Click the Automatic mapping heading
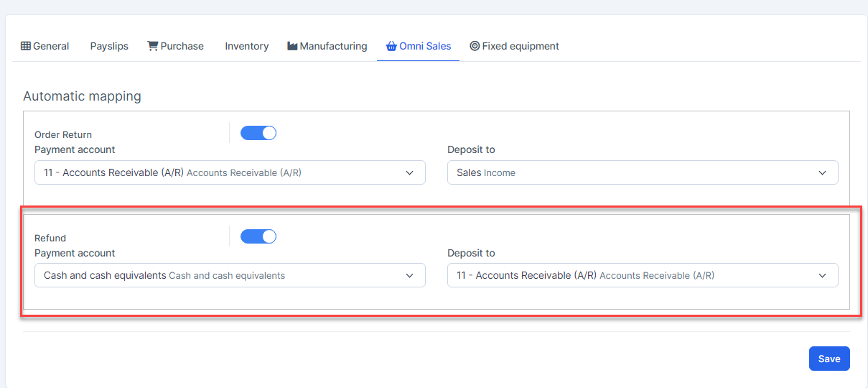Viewport: 868px width, 388px height. (x=82, y=96)
